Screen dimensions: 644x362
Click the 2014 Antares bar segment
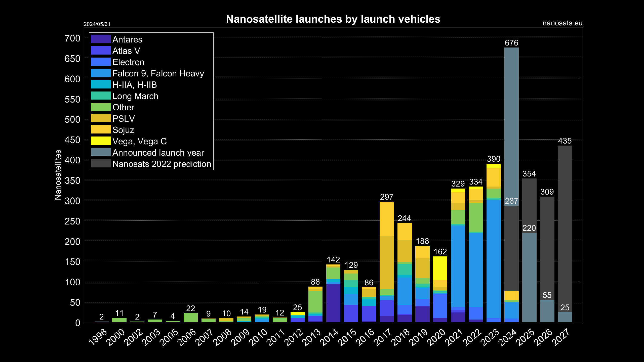[x=333, y=303]
